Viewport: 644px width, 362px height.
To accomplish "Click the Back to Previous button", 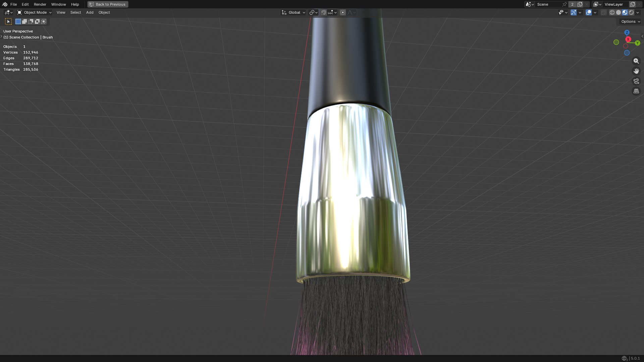I will click(x=108, y=4).
